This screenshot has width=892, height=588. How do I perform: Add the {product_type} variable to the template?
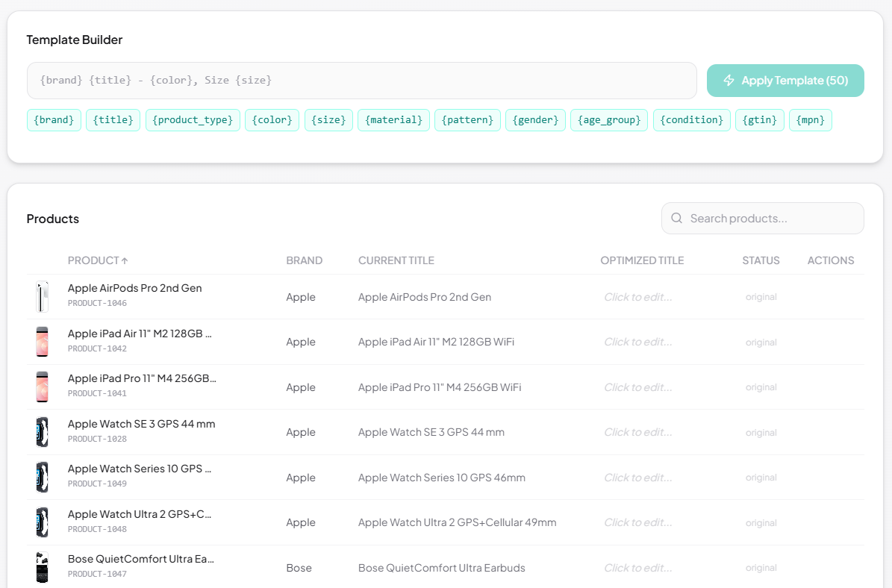193,119
